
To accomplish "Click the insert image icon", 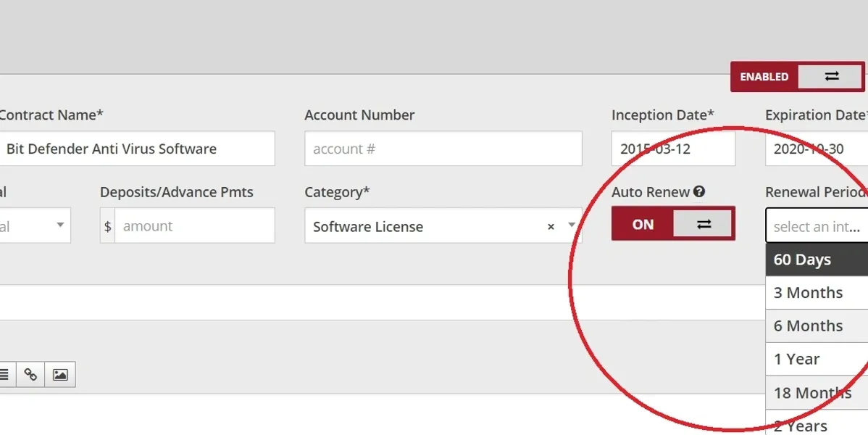I will 60,374.
